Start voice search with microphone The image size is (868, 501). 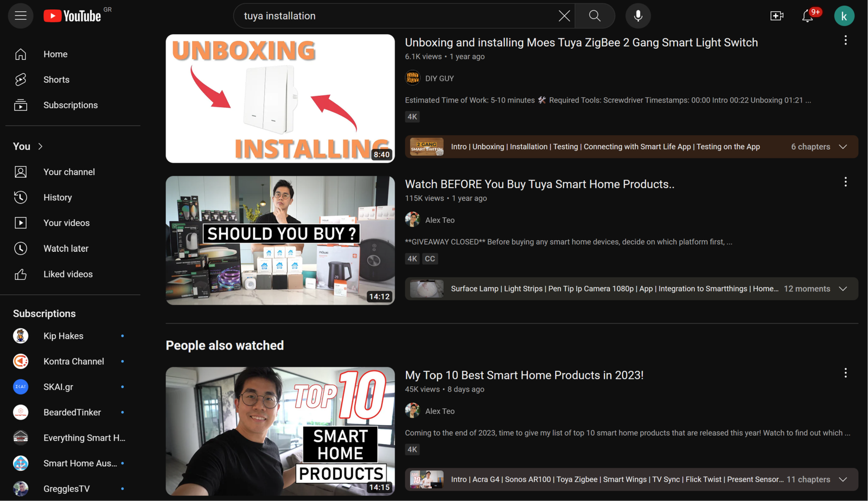click(x=638, y=16)
